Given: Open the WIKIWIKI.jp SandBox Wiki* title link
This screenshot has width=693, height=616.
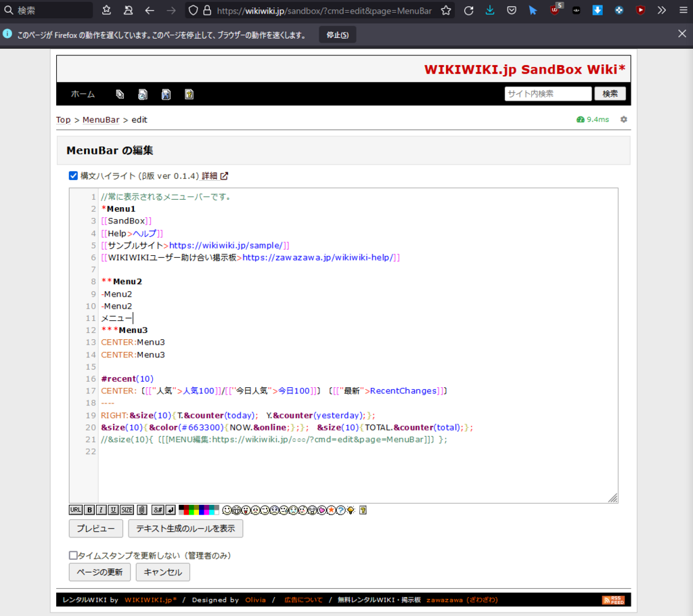Looking at the screenshot, I should pyautogui.click(x=524, y=70).
